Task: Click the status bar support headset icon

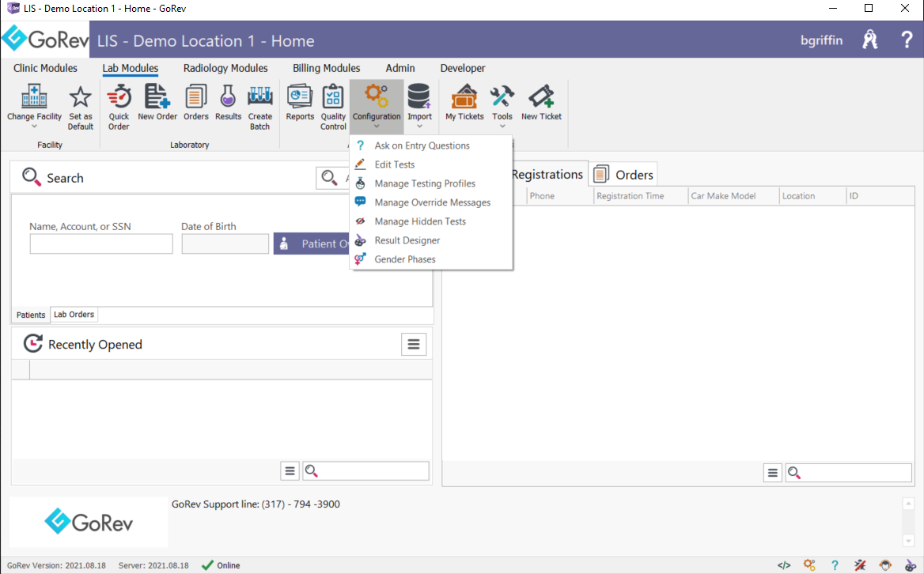Action: tap(885, 565)
